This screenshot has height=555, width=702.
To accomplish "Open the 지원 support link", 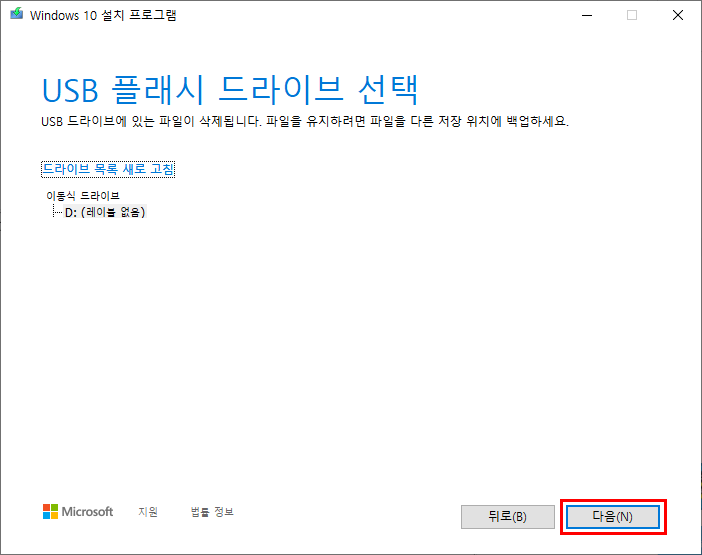I will pos(148,512).
